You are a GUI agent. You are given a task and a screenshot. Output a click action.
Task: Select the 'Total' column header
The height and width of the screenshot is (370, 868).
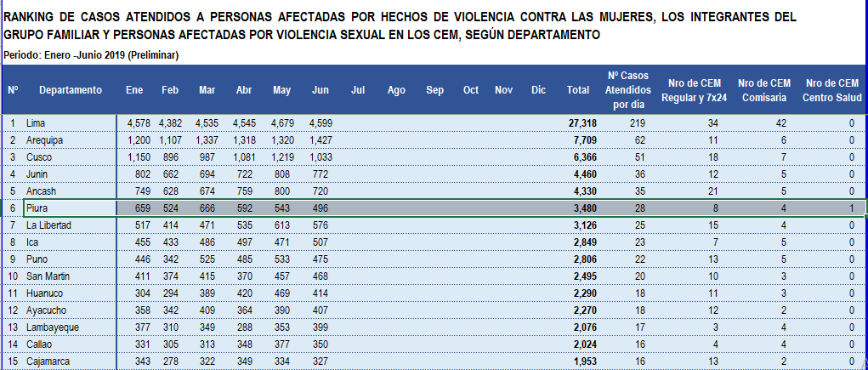tap(577, 90)
